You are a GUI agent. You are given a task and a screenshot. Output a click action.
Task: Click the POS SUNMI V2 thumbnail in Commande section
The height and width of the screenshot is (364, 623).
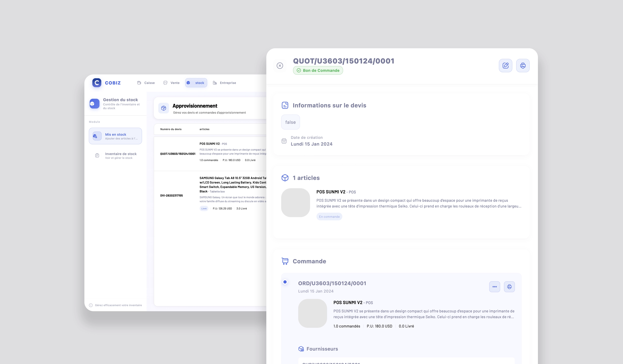tap(312, 313)
